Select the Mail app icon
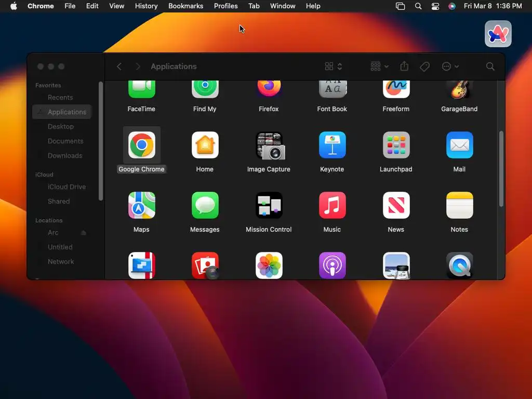This screenshot has width=532, height=399. [x=459, y=145]
